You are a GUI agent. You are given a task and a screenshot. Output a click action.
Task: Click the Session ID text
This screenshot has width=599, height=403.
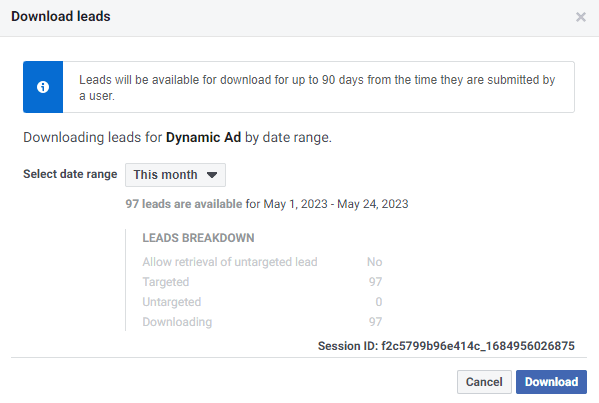[446, 346]
